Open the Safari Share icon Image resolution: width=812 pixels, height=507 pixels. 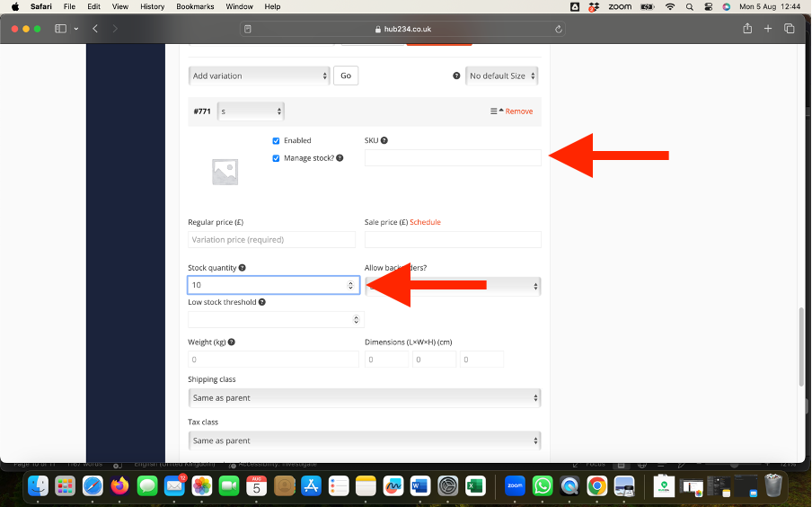click(x=746, y=29)
